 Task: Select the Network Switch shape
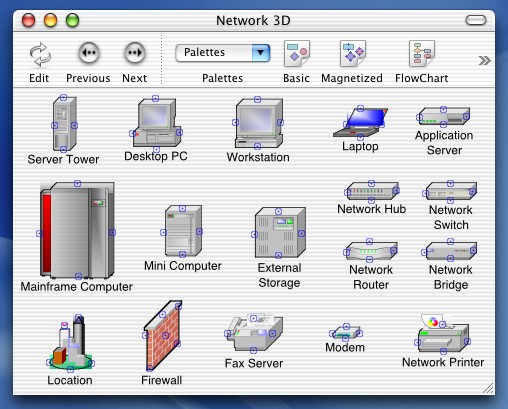click(451, 192)
